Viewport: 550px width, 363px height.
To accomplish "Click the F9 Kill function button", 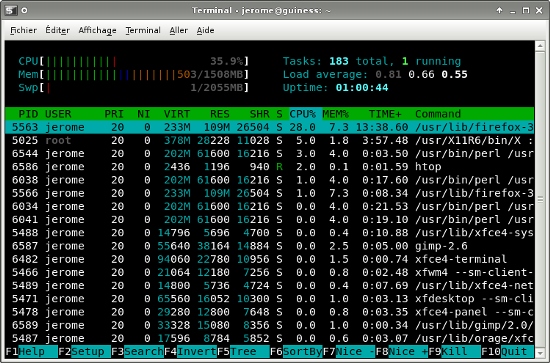I will click(x=455, y=351).
